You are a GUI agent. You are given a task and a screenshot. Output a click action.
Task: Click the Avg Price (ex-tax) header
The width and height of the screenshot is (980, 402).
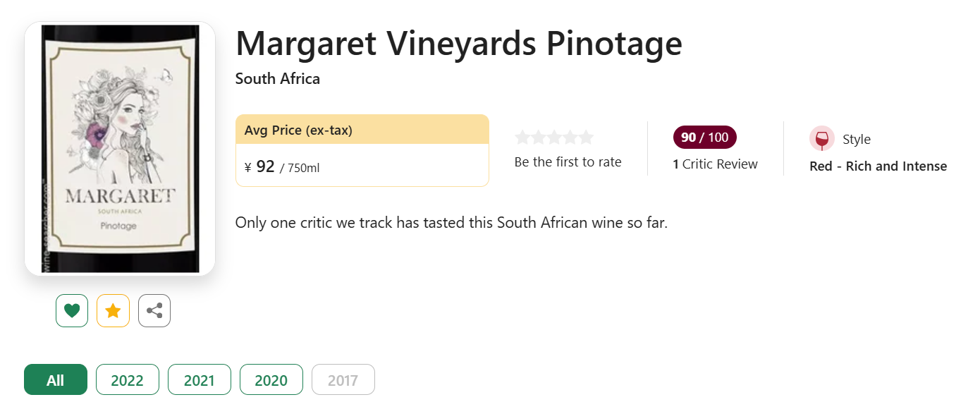pos(362,130)
